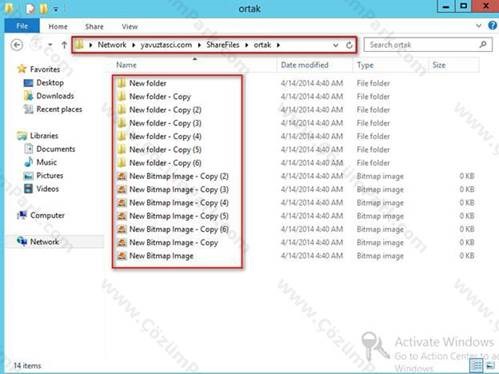Select Computer in navigation pane
The height and width of the screenshot is (374, 499).
[x=47, y=215]
